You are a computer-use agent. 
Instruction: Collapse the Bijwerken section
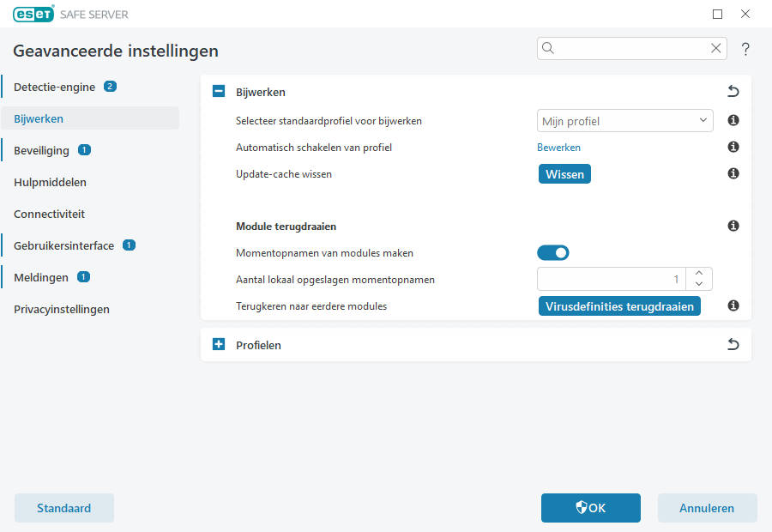(219, 92)
